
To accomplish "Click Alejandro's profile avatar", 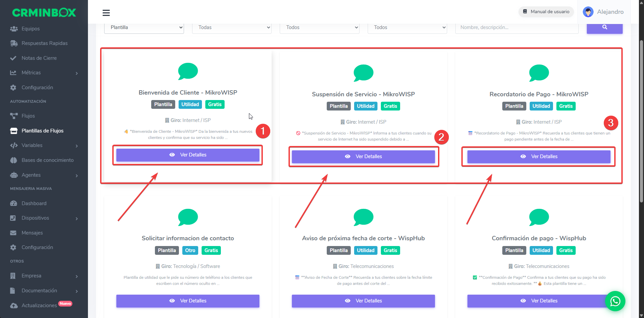I will point(588,12).
